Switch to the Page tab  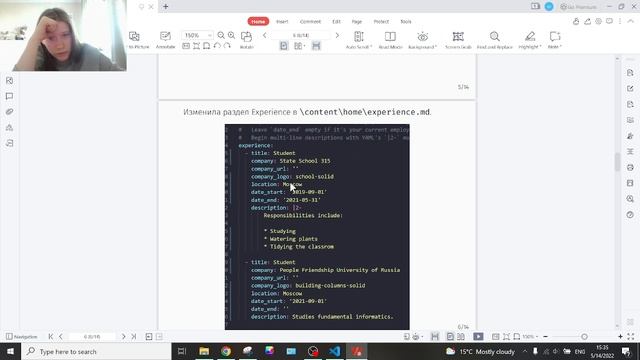pyautogui.click(x=357, y=21)
